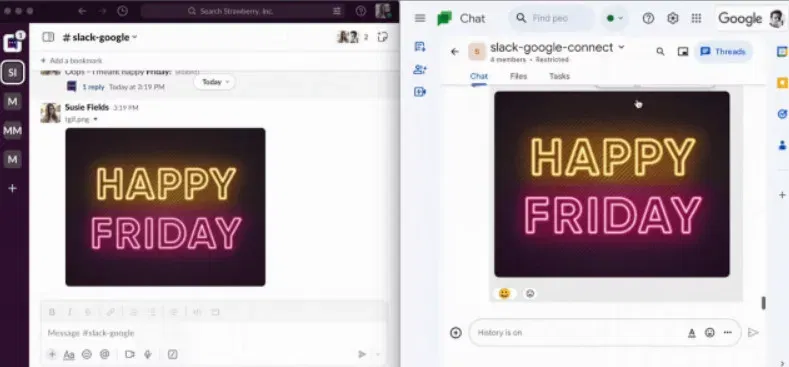This screenshot has width=789, height=367.
Task: Open Slack canvas icon in header
Action: pyautogui.click(x=383, y=37)
